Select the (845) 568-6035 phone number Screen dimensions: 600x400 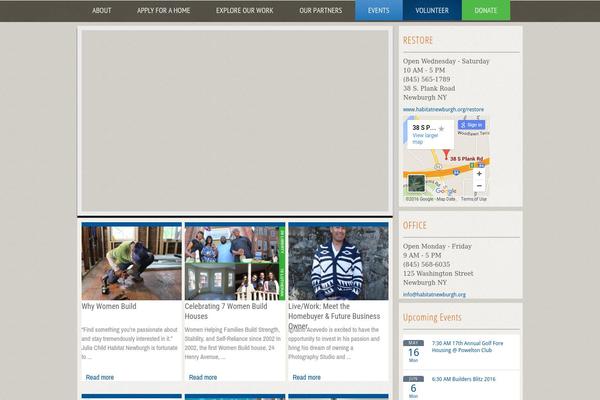click(x=426, y=264)
